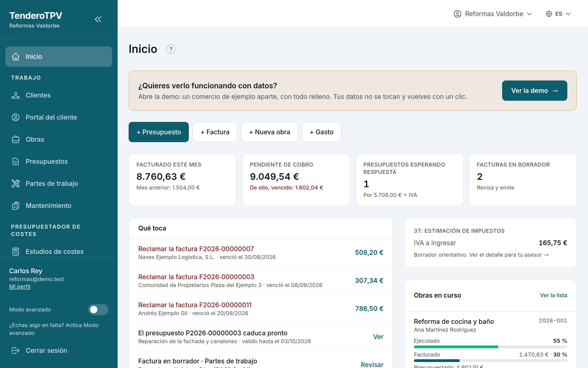The image size is (588, 368).
Task: Create a new + Presupuesto
Action: point(159,132)
